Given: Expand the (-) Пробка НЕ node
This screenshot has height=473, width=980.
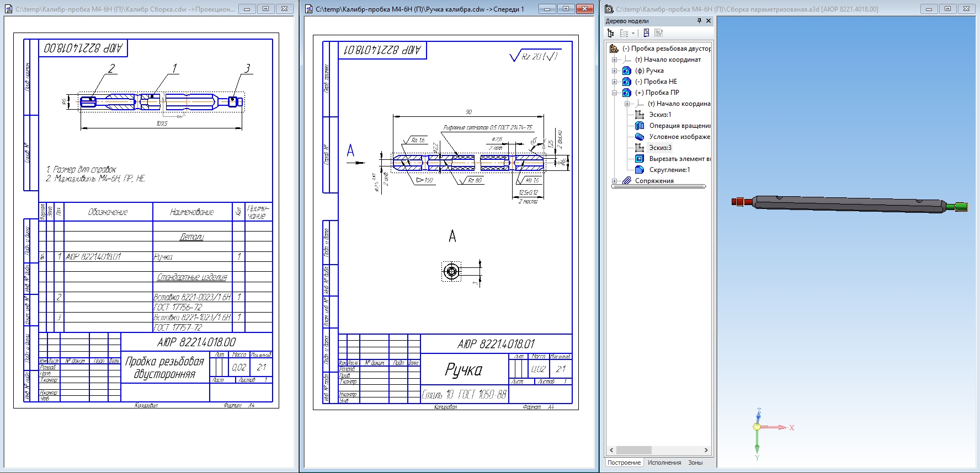Looking at the screenshot, I should 614,82.
